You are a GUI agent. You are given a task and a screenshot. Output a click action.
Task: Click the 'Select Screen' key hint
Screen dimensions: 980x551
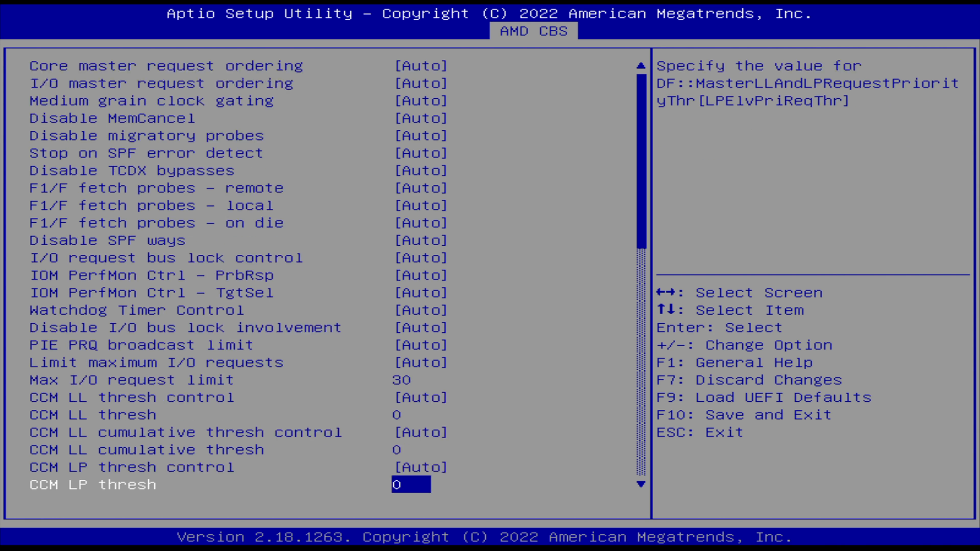pos(740,293)
